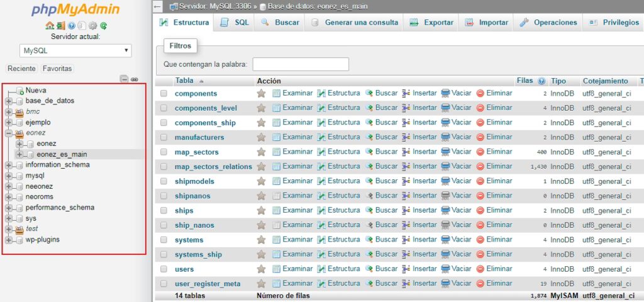Screen dimensions: 644x302
Task: Click the Eliminar icon for users table
Action: coord(480,269)
